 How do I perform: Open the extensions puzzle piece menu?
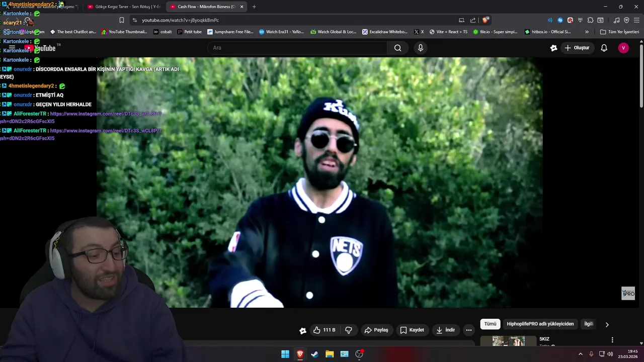[591, 20]
